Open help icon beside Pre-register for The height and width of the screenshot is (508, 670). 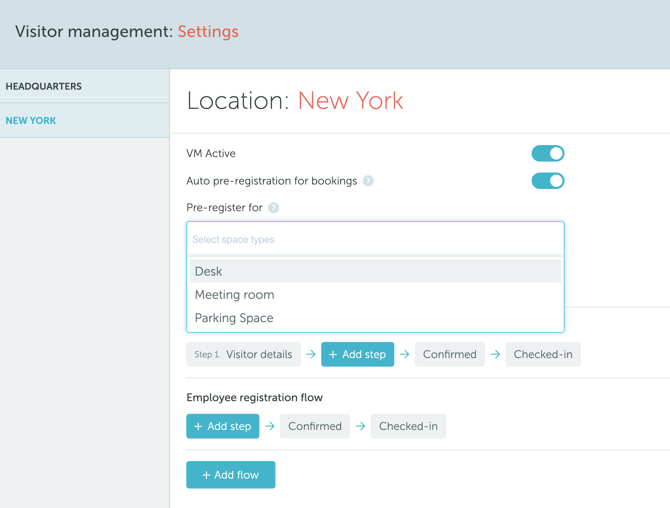(273, 208)
